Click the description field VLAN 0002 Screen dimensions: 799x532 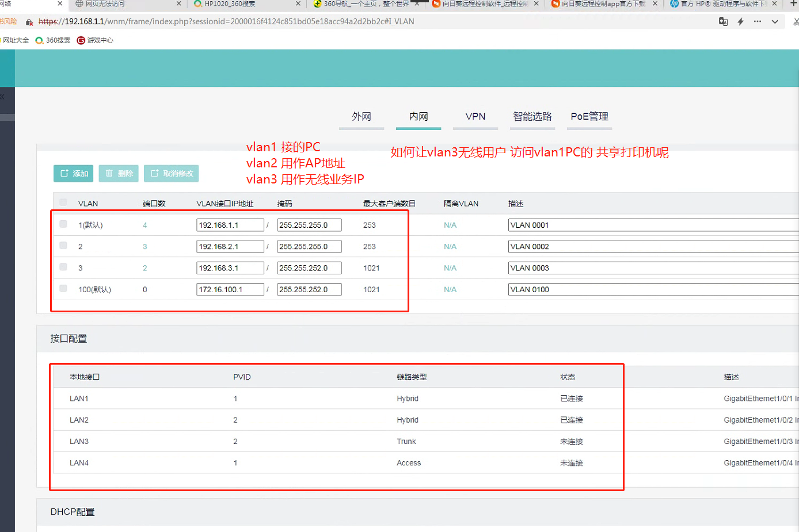(653, 247)
